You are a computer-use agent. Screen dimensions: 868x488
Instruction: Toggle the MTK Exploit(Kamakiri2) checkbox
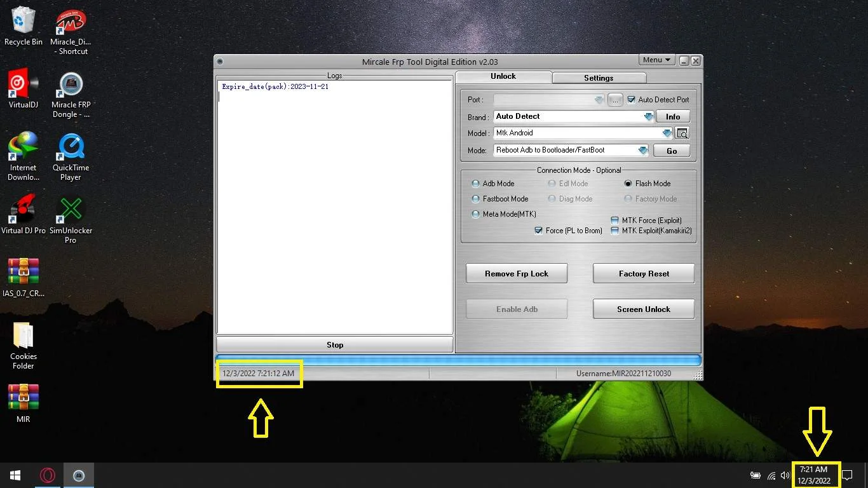coord(614,231)
